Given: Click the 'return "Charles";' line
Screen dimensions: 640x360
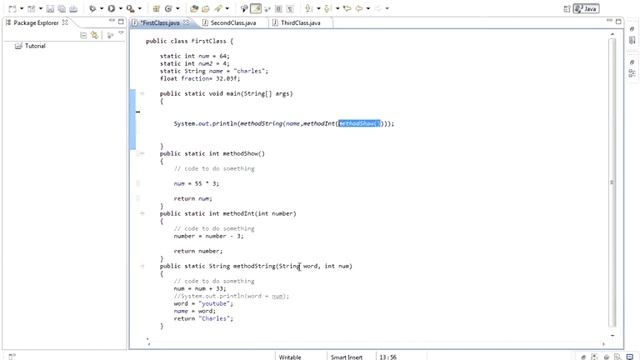Looking at the screenshot, I should tap(203, 318).
